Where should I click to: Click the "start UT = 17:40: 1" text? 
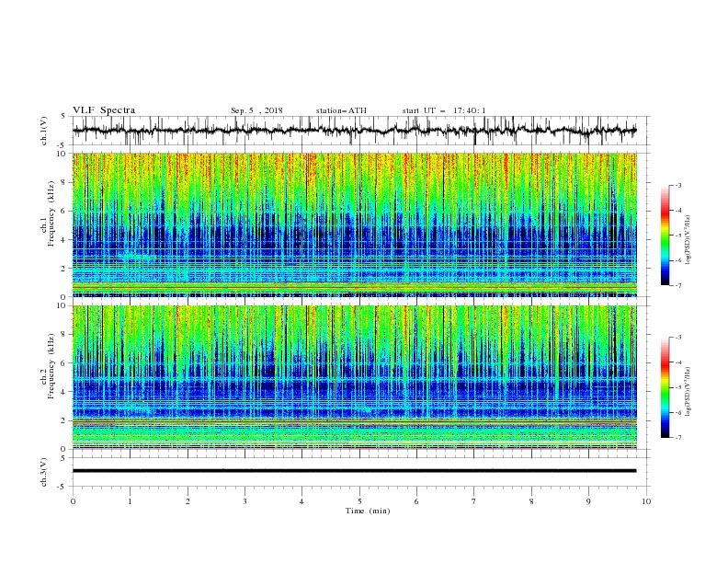tap(444, 110)
